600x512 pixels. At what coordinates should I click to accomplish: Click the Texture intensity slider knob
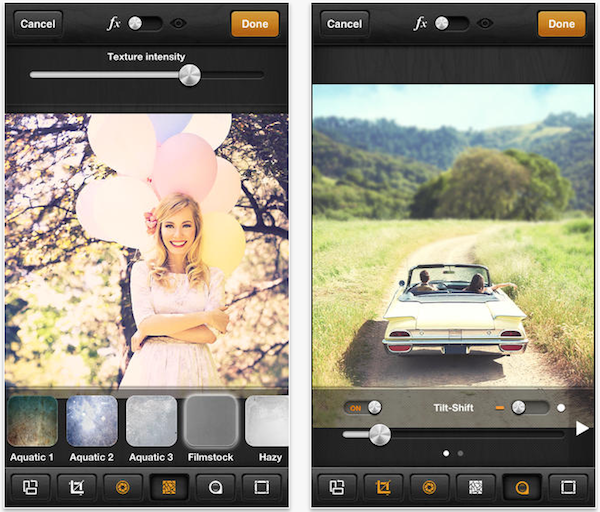(x=189, y=75)
